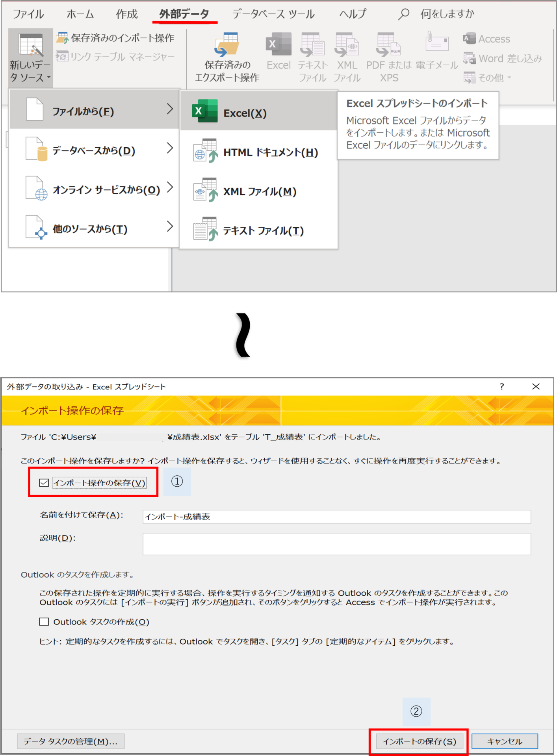This screenshot has width=557, height=756.
Task: Expand the ファイルから(F) submenu arrow
Action: [170, 109]
